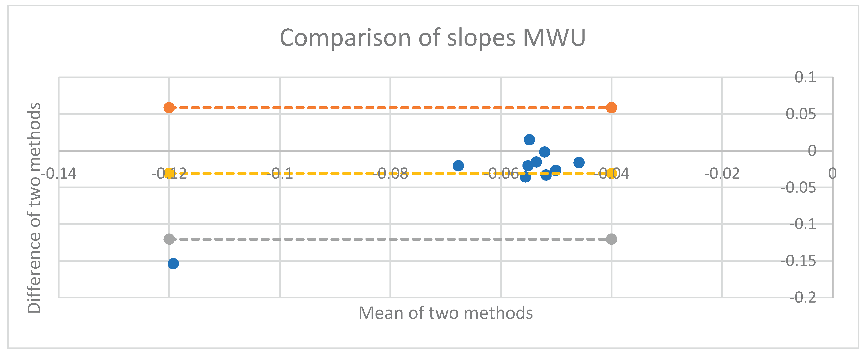Select the isolated blue point left of cluster
Image resolution: width=868 pixels, height=357 pixels.
coord(458,166)
